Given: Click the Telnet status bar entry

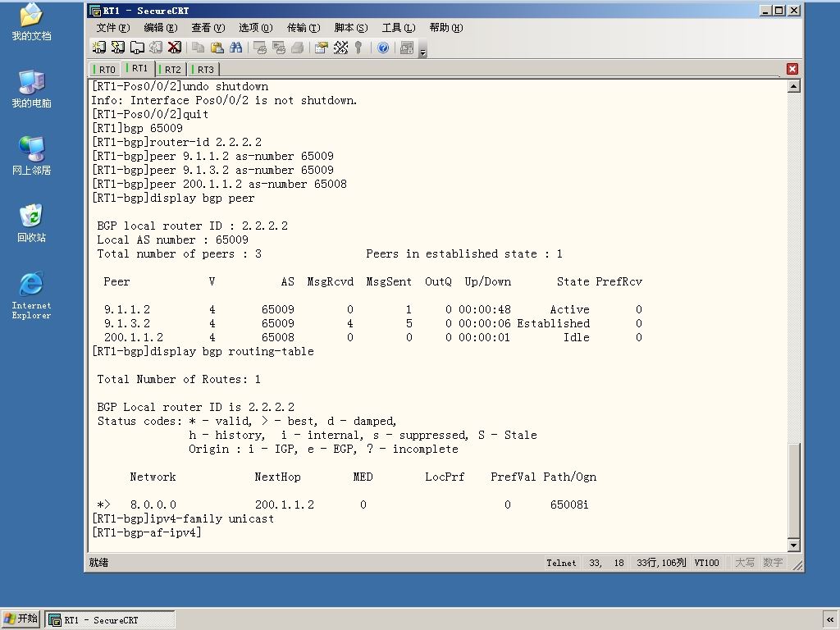Looking at the screenshot, I should (561, 563).
